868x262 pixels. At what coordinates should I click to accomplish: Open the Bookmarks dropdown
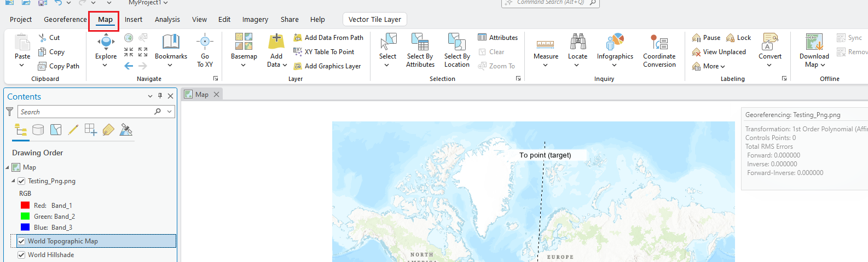pyautogui.click(x=170, y=65)
